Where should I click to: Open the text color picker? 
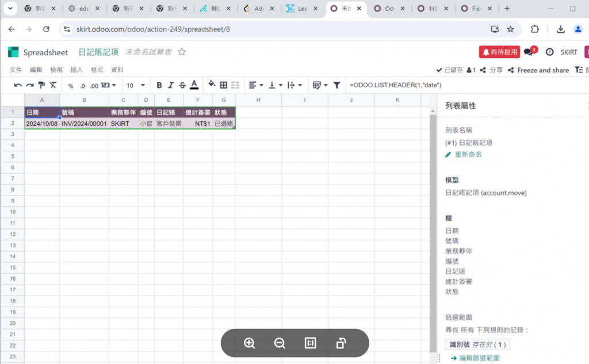(x=194, y=85)
